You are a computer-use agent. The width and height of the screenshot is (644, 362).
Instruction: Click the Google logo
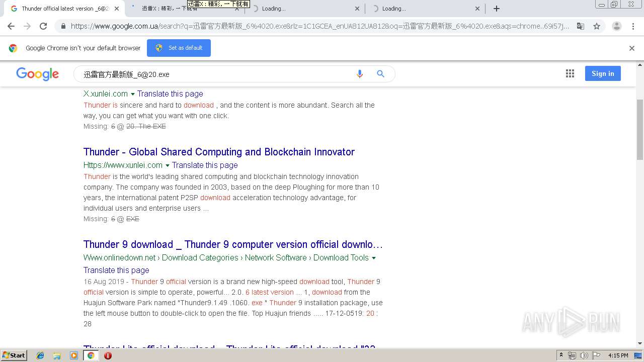(x=38, y=74)
